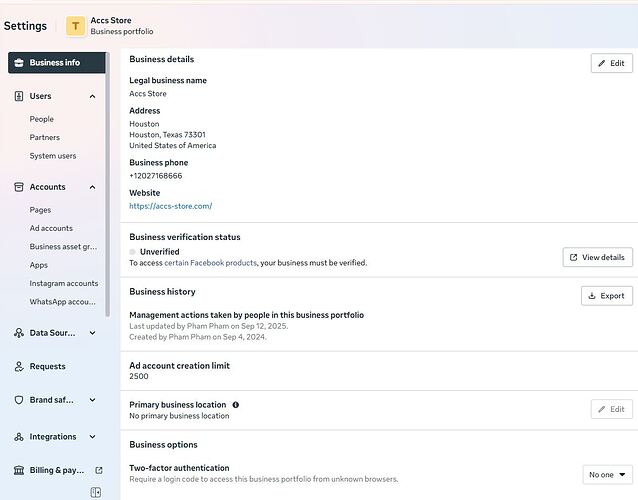Click the info icon beside Primary business location
638x500 pixels.
click(236, 405)
